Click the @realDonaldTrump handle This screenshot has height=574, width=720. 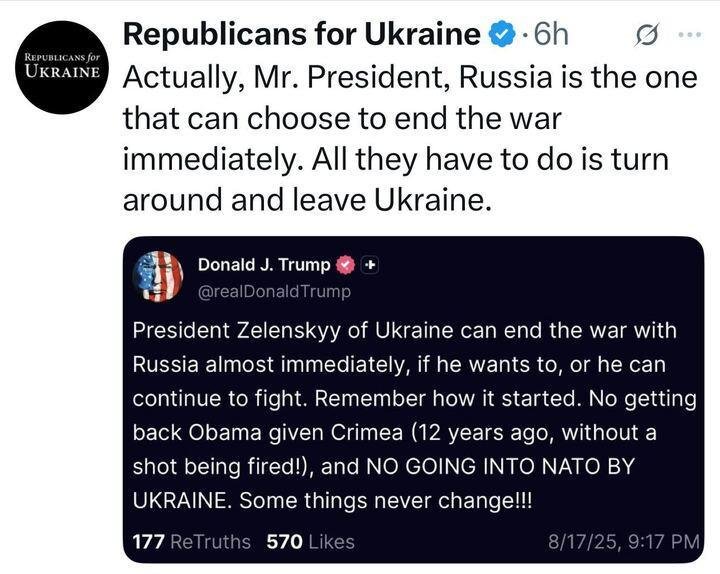pos(275,291)
